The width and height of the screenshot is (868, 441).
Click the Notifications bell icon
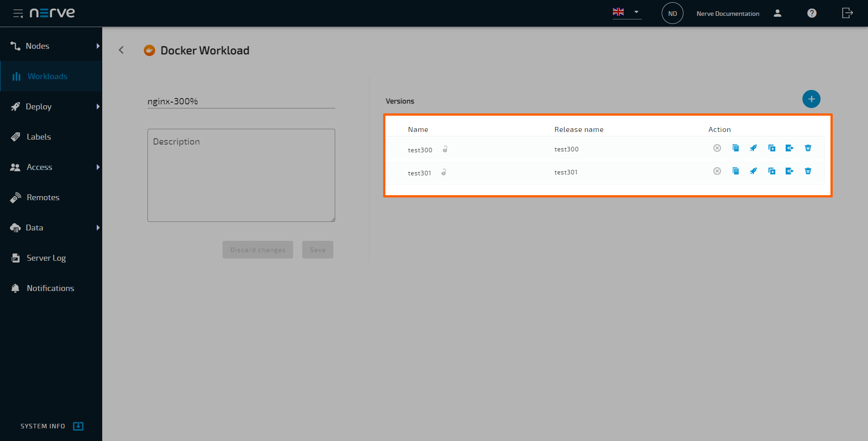15,288
